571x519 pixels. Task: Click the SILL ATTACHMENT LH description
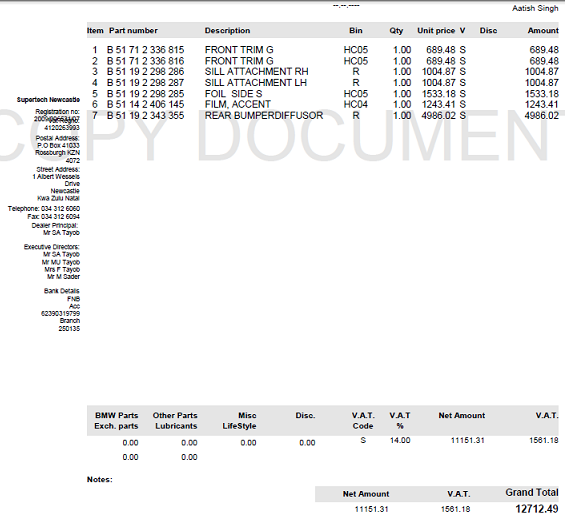coord(256,83)
